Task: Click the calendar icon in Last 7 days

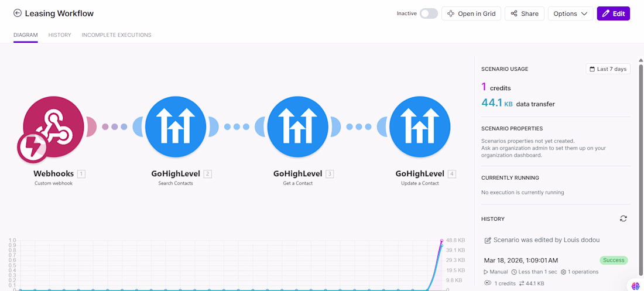Action: [x=592, y=69]
